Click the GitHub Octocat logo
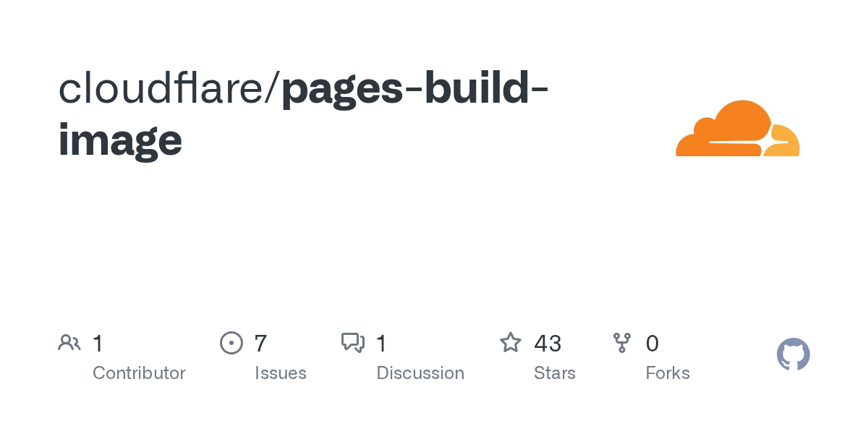The image size is (868, 434). (793, 354)
